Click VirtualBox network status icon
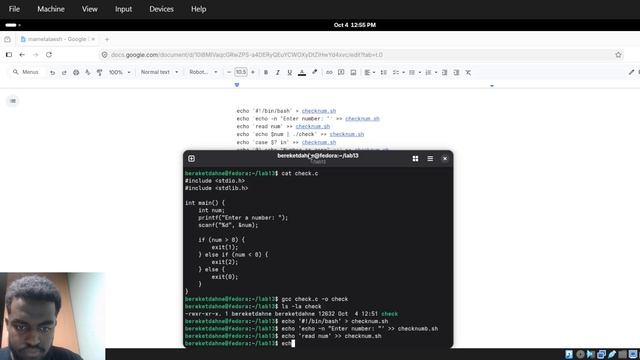The width and height of the screenshot is (640, 360). [x=601, y=354]
